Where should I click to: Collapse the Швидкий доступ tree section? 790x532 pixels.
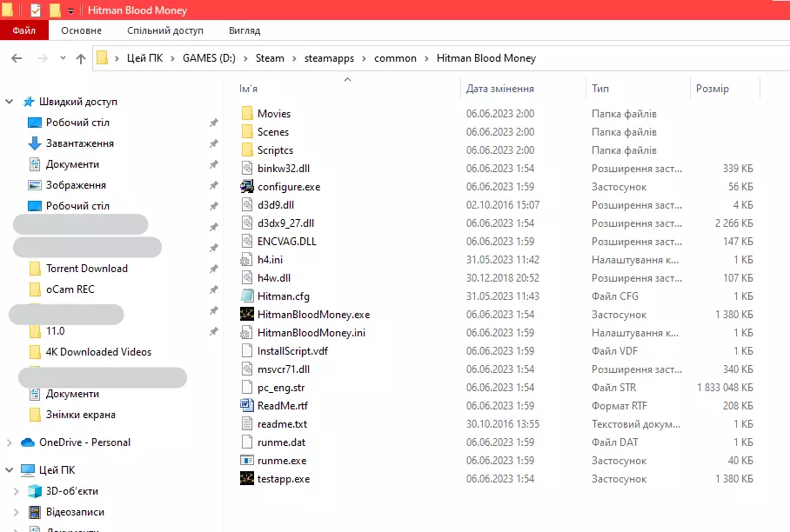pyautogui.click(x=9, y=102)
